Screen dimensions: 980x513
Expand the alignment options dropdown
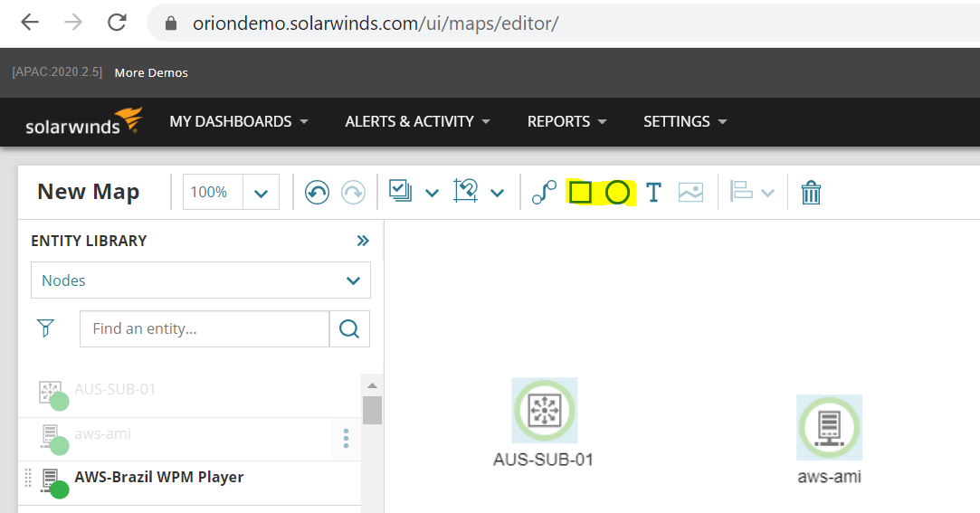[767, 193]
